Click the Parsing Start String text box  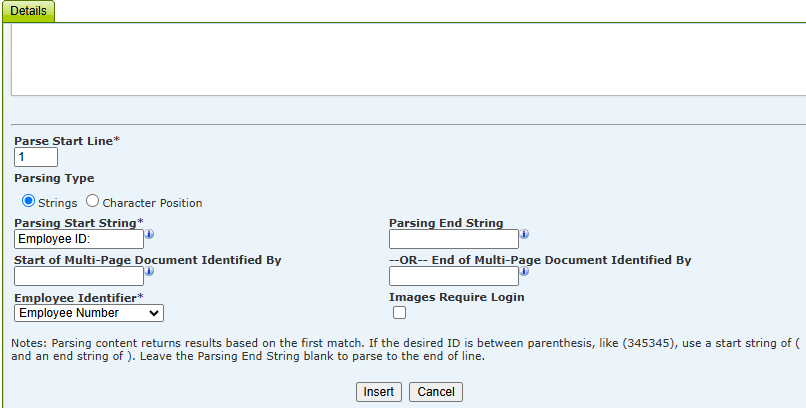pyautogui.click(x=79, y=239)
